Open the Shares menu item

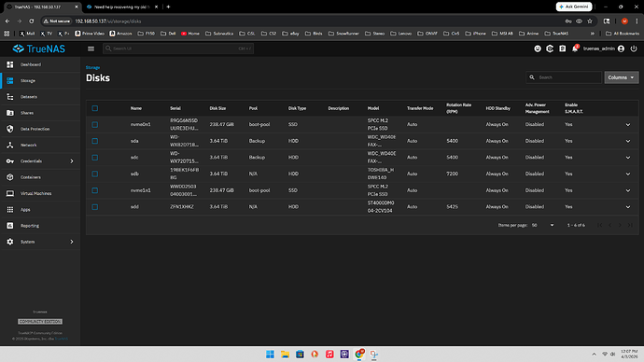tap(40, 113)
